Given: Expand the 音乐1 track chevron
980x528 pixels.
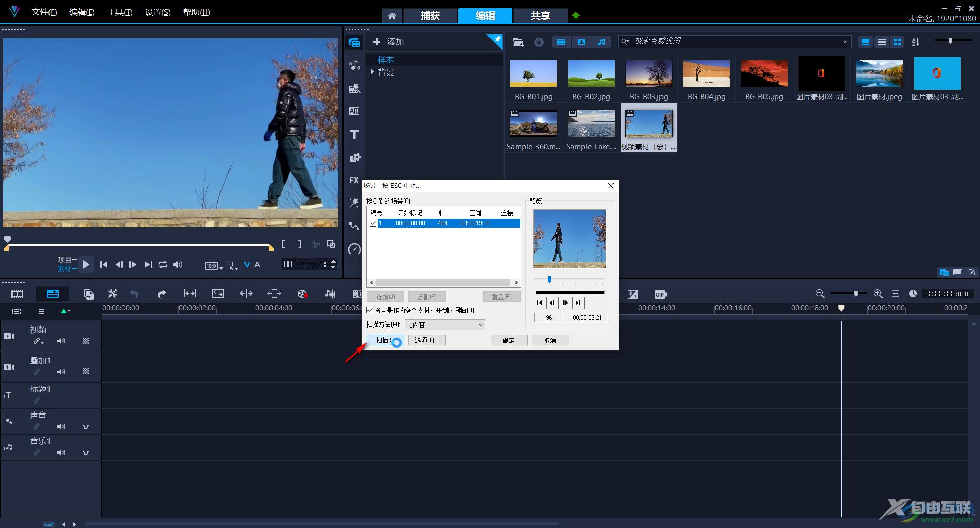Looking at the screenshot, I should click(86, 452).
